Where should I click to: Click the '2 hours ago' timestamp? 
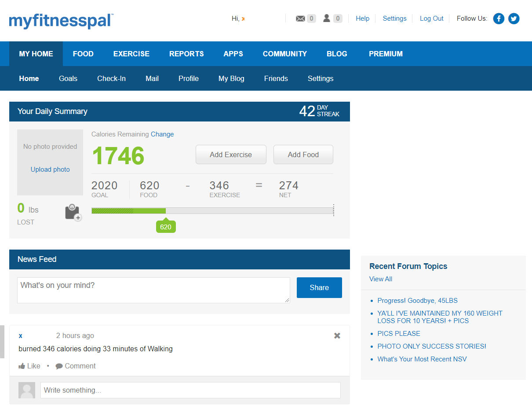pyautogui.click(x=75, y=335)
